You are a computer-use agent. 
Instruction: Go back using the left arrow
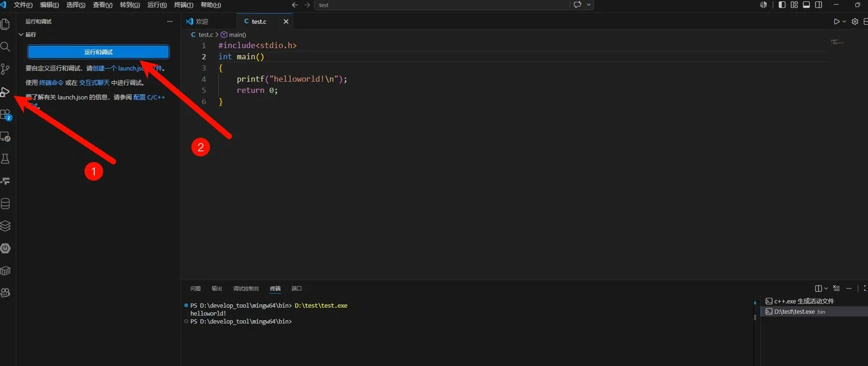(x=295, y=5)
